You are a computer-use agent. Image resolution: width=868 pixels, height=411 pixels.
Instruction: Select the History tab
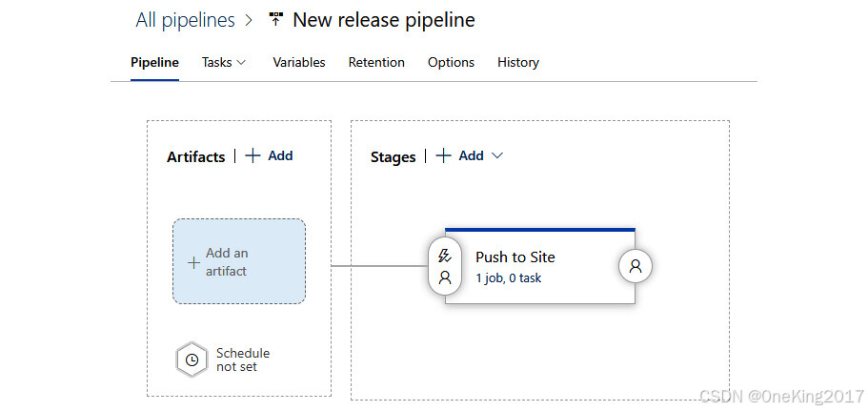tap(518, 62)
